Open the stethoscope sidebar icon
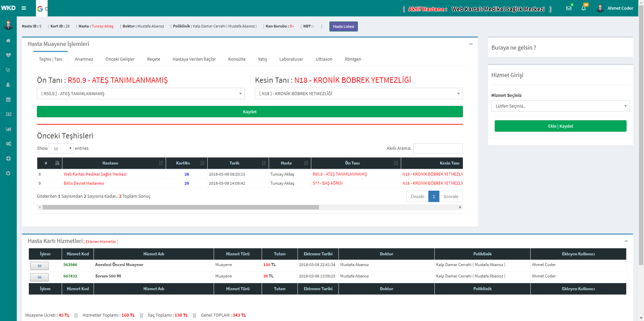644x321 pixels. 8,70
